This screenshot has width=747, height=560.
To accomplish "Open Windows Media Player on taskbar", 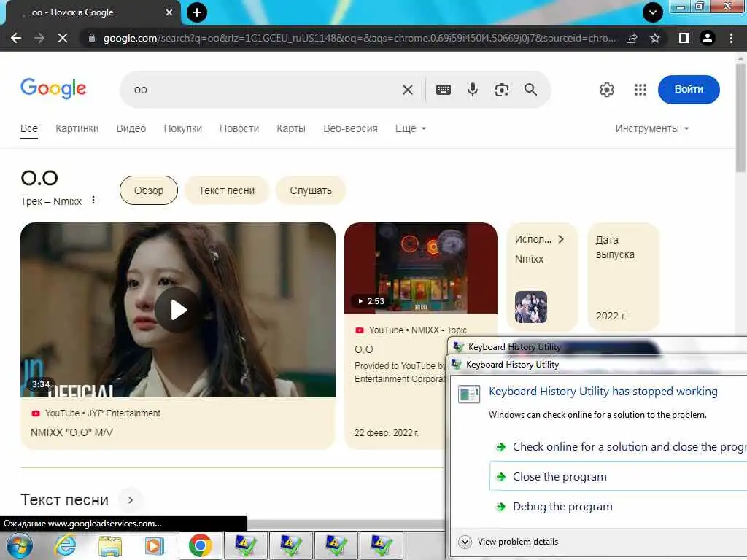I will click(x=155, y=545).
